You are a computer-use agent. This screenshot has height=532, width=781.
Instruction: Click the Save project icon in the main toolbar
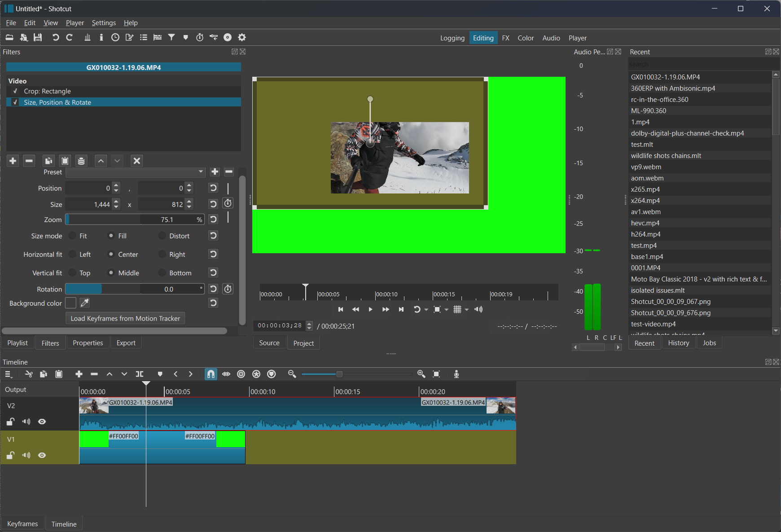click(38, 37)
